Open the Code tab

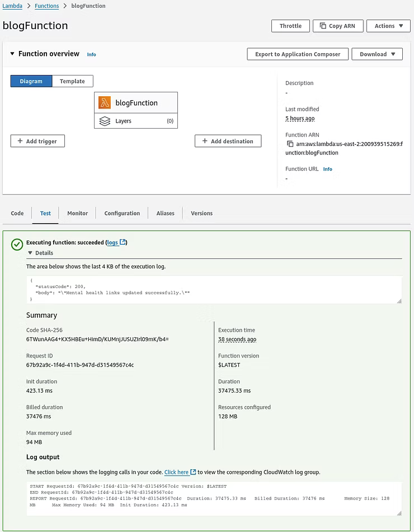[17, 213]
